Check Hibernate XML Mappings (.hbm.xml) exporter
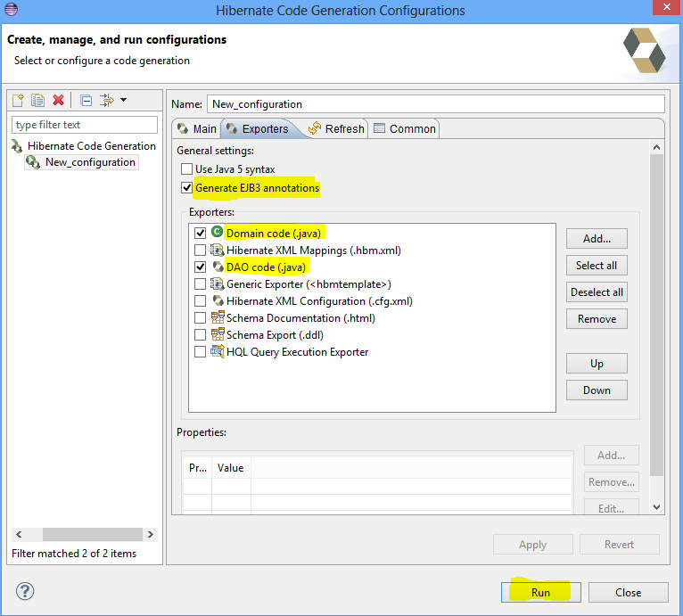 pyautogui.click(x=200, y=251)
